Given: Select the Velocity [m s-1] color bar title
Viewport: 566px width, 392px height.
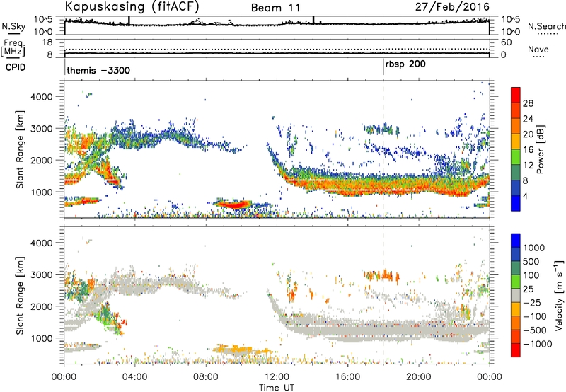Looking at the screenshot, I should [x=559, y=296].
